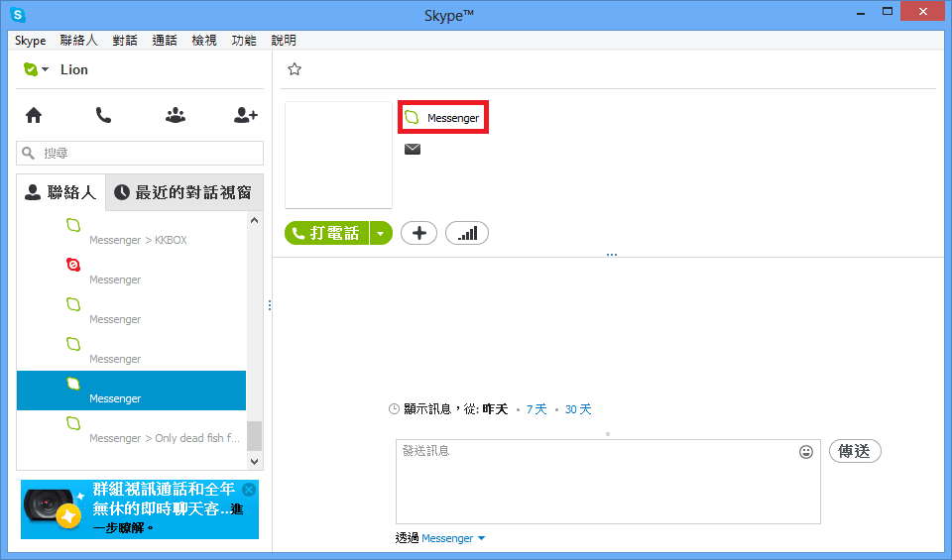Screen dimensions: 952x560
Task: Expand the header panel dots handle
Action: coord(612,255)
